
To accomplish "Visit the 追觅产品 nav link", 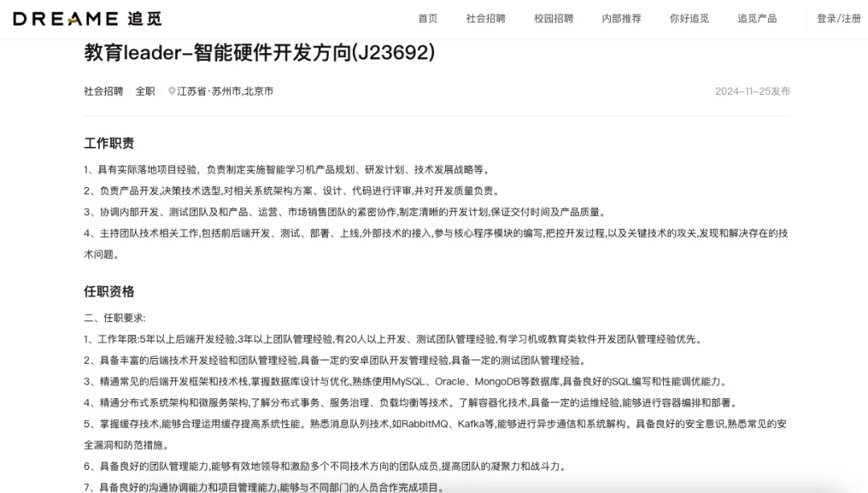I will [x=757, y=18].
